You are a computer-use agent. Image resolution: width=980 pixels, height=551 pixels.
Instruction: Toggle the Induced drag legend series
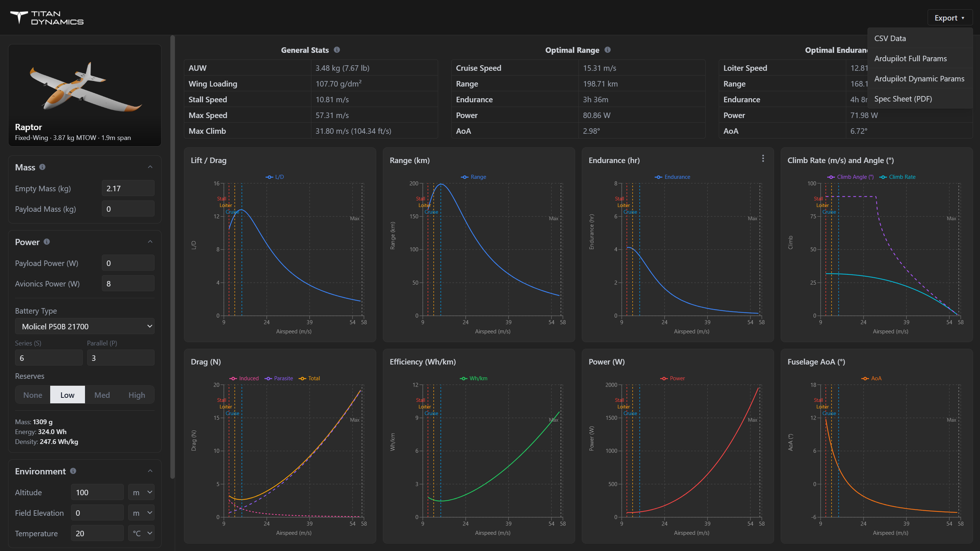[x=244, y=379]
